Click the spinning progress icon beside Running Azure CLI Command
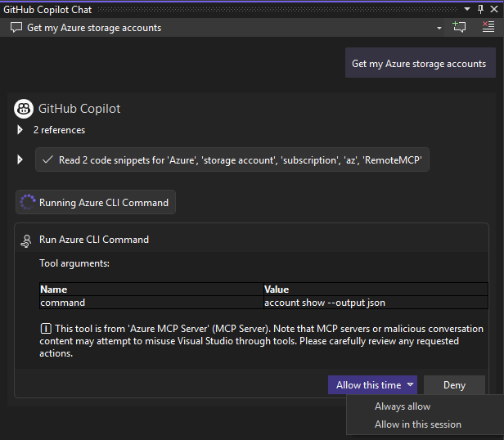Image resolution: width=504 pixels, height=440 pixels. [x=28, y=202]
